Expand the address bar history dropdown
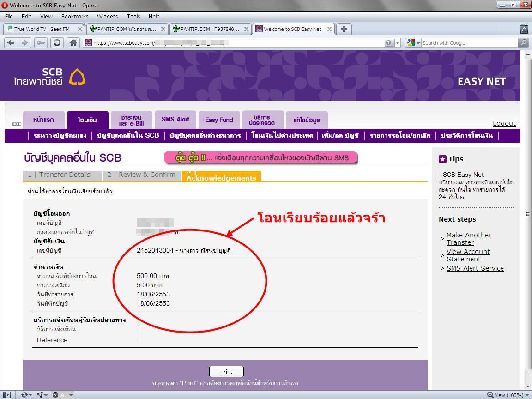 pos(397,43)
